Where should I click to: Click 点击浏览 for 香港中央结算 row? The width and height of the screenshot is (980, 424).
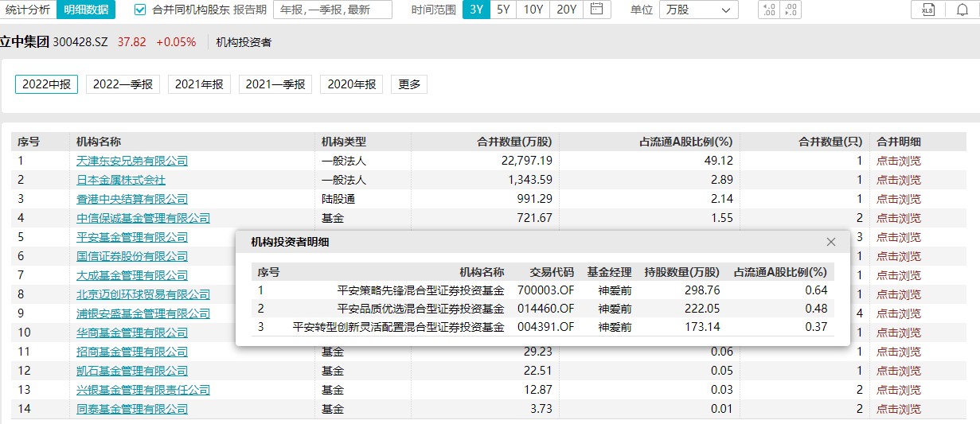tap(899, 199)
